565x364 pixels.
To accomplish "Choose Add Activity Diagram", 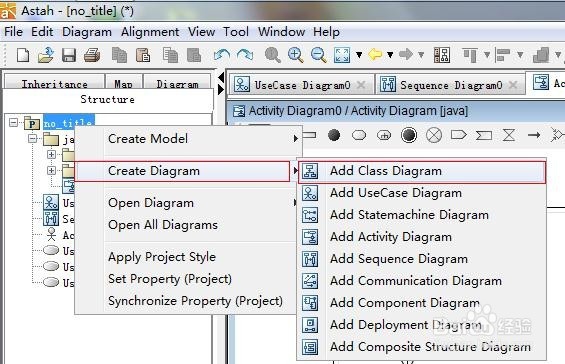I will coord(422,237).
